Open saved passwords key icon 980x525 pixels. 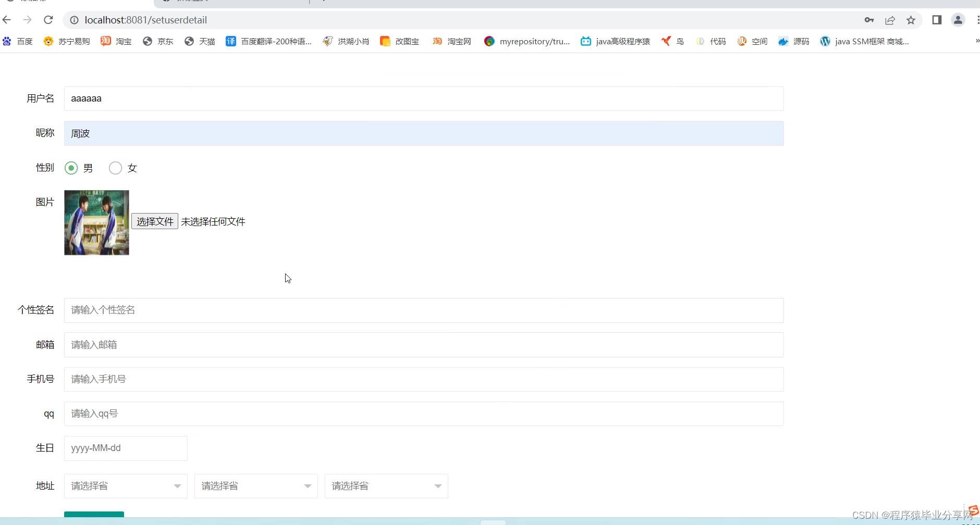pyautogui.click(x=869, y=20)
